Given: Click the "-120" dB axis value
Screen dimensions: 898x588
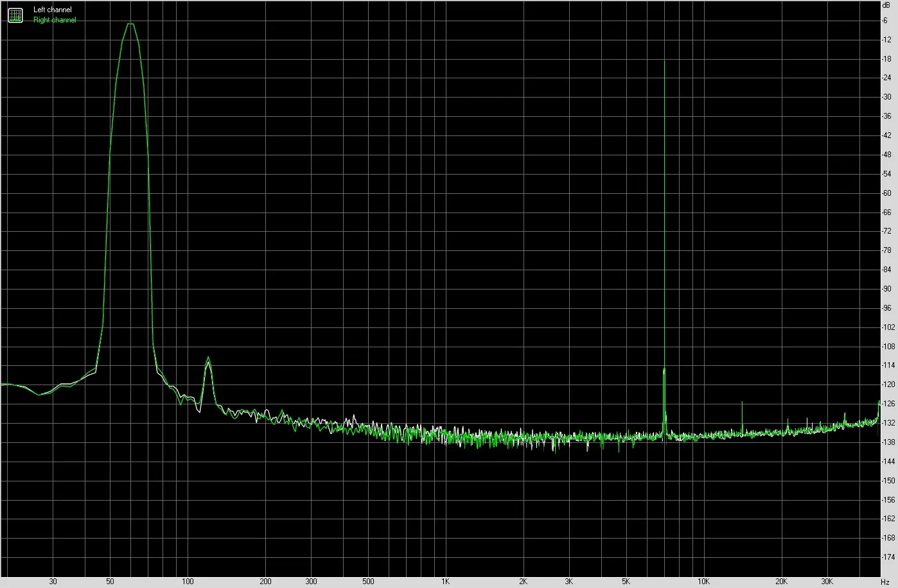Looking at the screenshot, I should pos(888,385).
